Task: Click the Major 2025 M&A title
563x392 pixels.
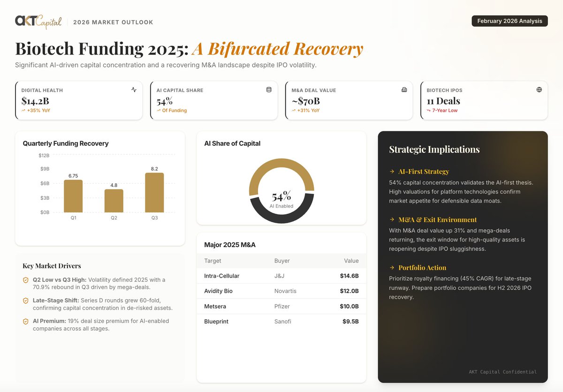Action: click(230, 245)
